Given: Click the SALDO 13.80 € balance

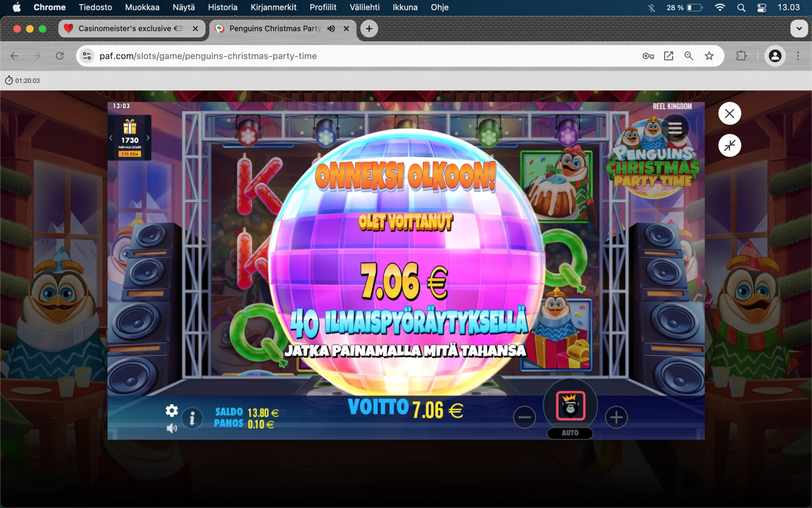Looking at the screenshot, I should (x=247, y=412).
